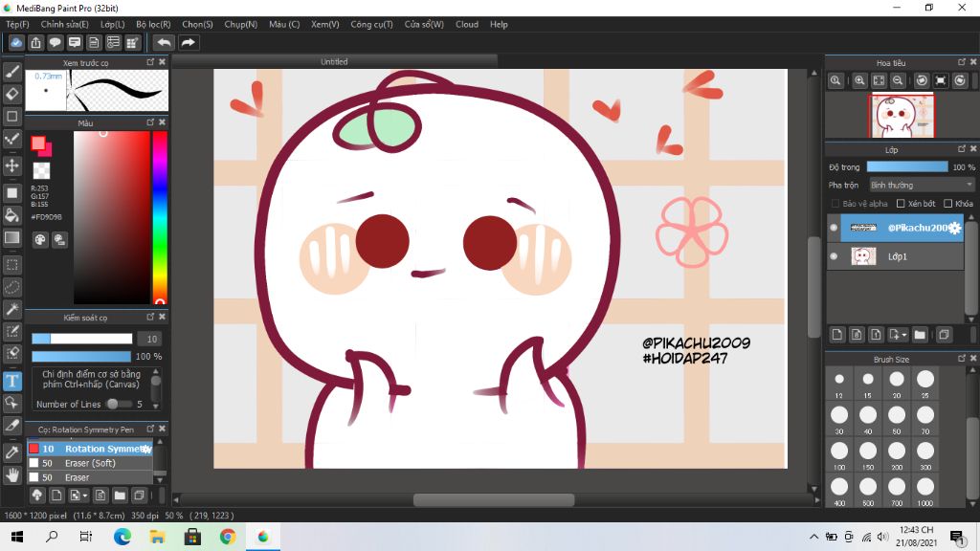Screen dimensions: 980x551
Task: Toggle Bảo vệ alpha checkbox
Action: pyautogui.click(x=835, y=204)
